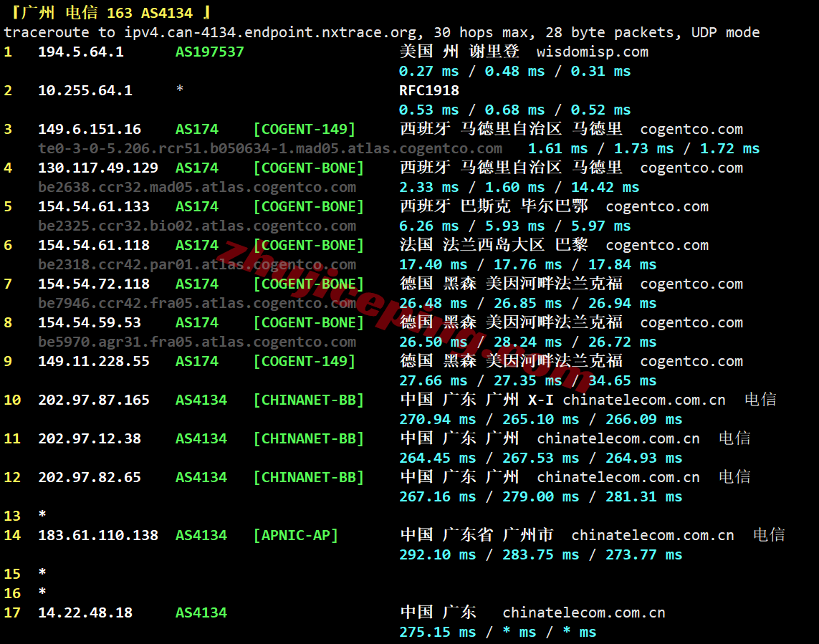Click latency 0.27 ms in hop 1
This screenshot has height=644, width=819.
click(x=428, y=71)
